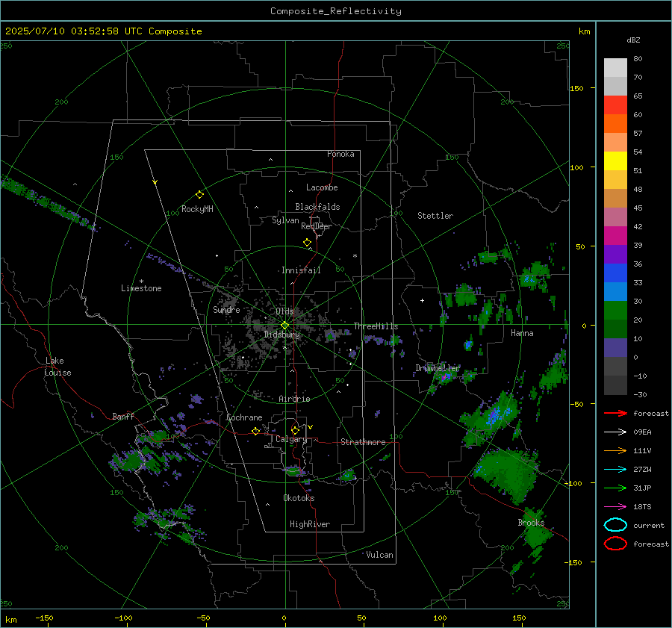
Task: Click the yellow diamond marker below RedDeer
Action: [308, 243]
